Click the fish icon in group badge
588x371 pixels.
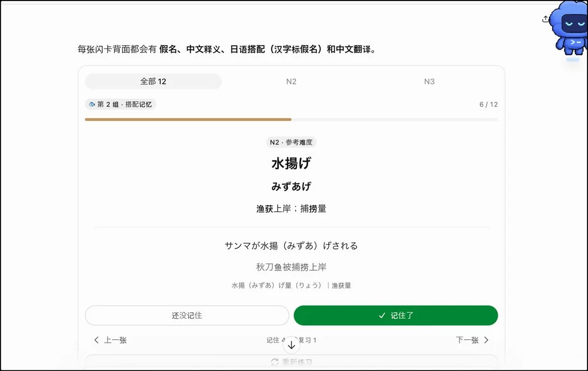click(92, 104)
